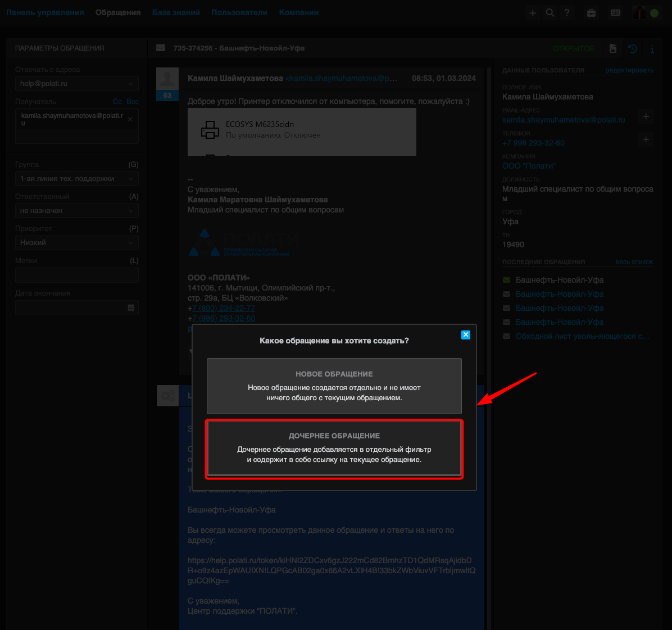Click the recipient field box
The width and height of the screenshot is (672, 630).
pyautogui.click(x=77, y=126)
